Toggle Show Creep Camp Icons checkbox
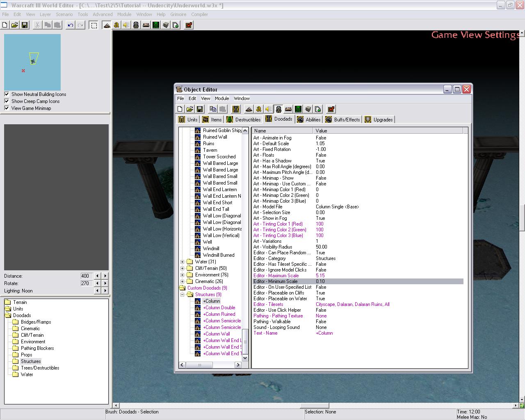Viewport: 525px width, 420px height. click(x=7, y=101)
